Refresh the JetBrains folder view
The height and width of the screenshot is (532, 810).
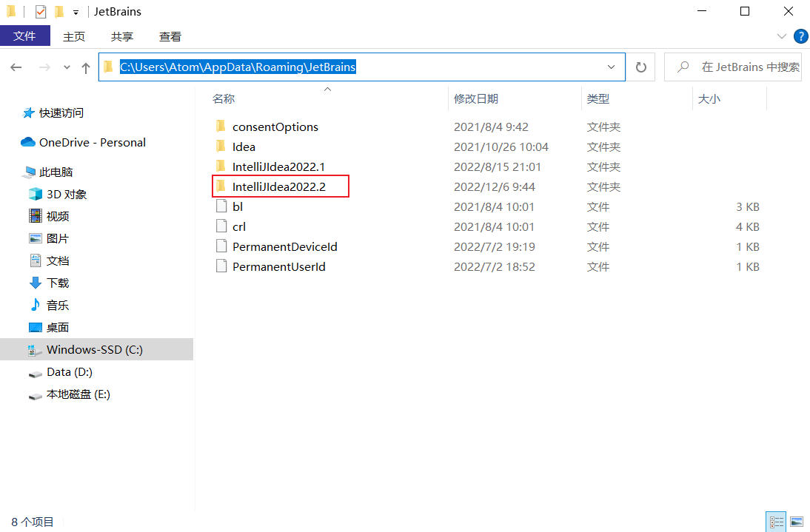pyautogui.click(x=640, y=67)
